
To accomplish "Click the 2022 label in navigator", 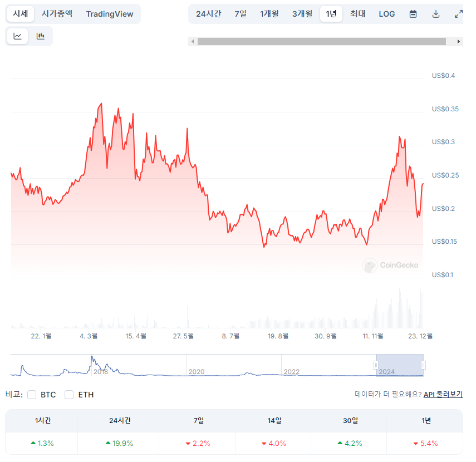I will pos(291,372).
